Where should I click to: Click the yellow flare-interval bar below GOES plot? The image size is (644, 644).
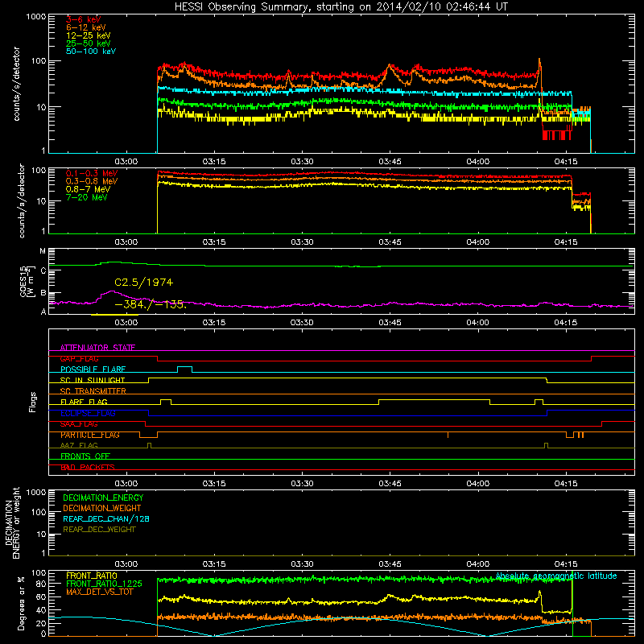tap(114, 315)
